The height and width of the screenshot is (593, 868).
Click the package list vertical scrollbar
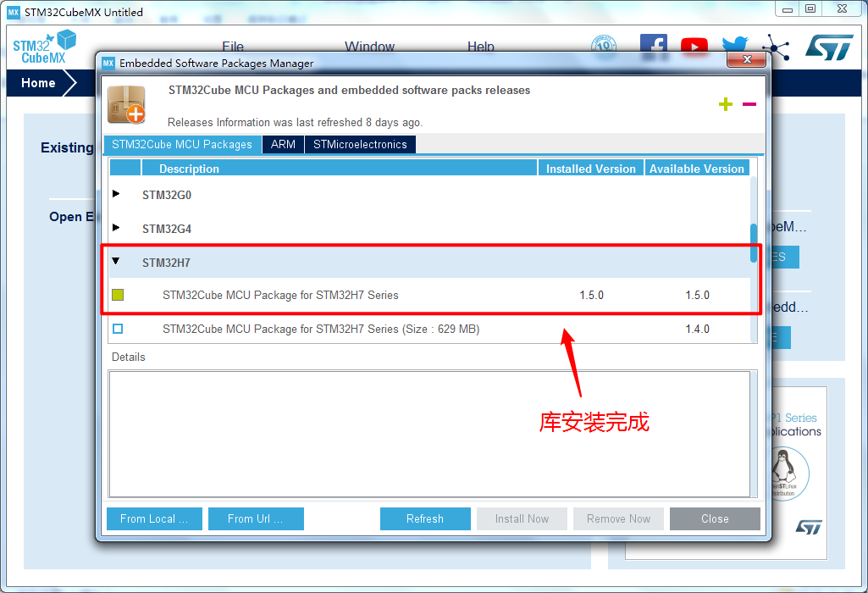[754, 243]
